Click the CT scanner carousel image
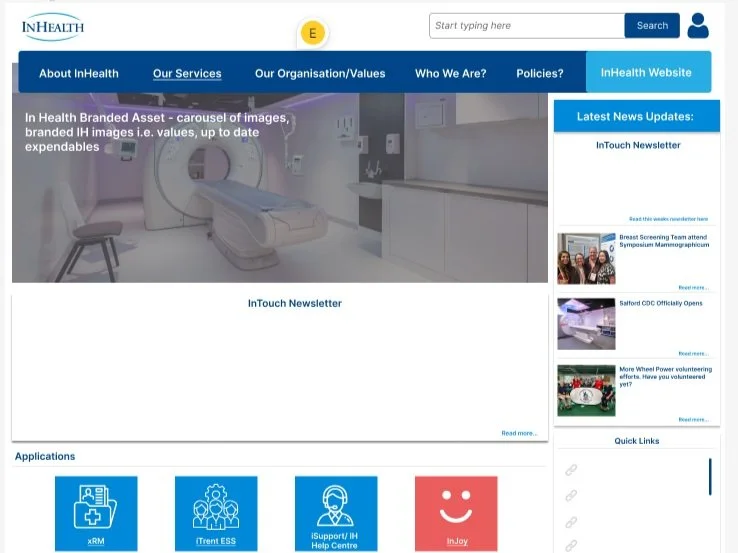Screen dimensions: 738x553 click(280, 188)
